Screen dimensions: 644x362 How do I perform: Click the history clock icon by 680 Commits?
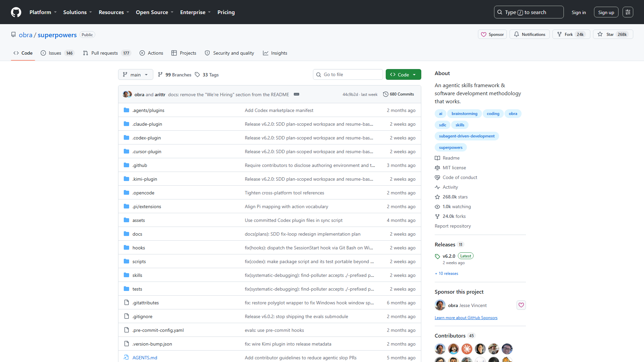386,94
